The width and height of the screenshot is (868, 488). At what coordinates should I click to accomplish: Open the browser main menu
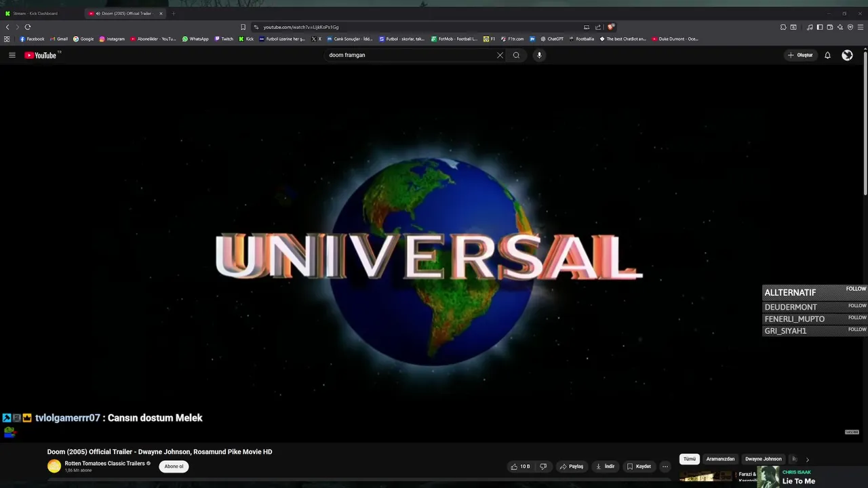(x=861, y=27)
